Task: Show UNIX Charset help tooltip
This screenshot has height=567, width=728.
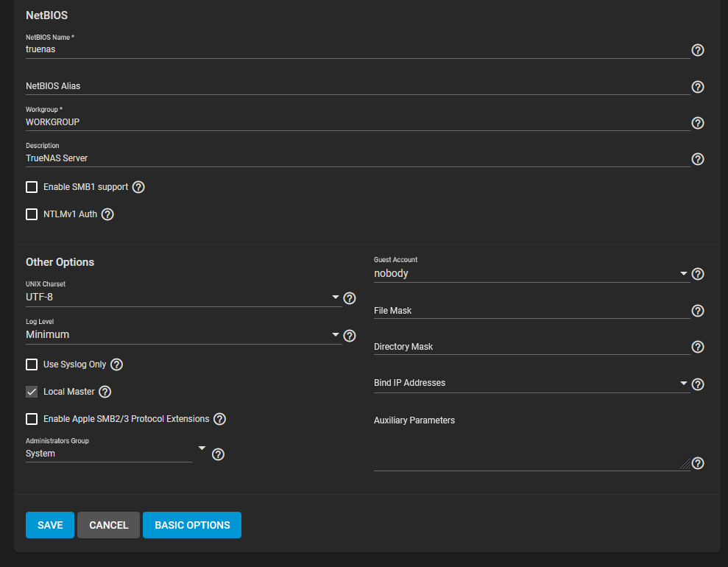Action: [x=349, y=298]
